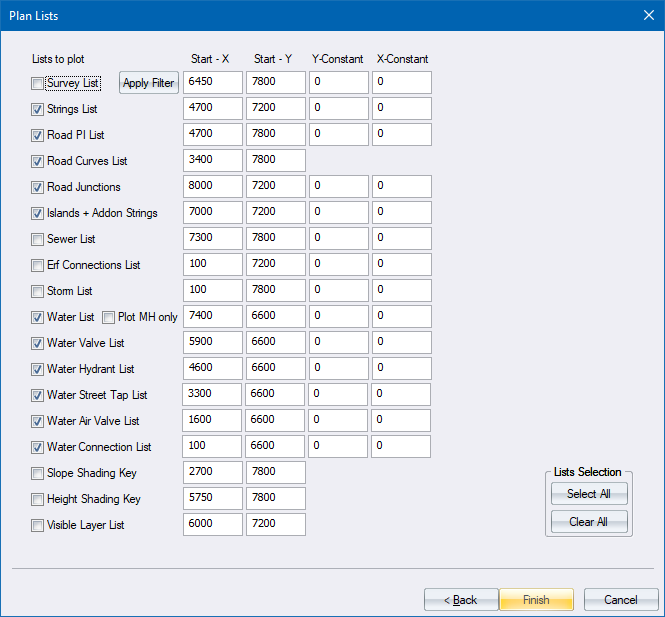This screenshot has width=665, height=617.
Task: Go to previous step with Back
Action: [x=461, y=600]
